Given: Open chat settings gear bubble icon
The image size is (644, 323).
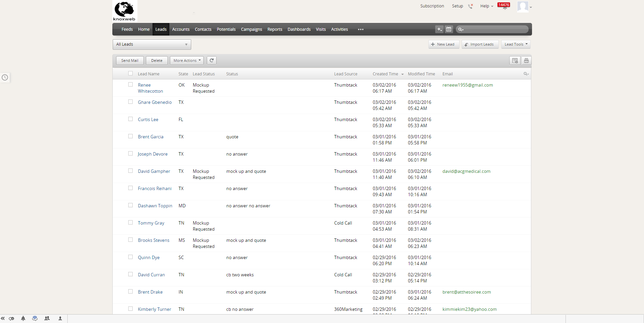Looking at the screenshot, I should pos(12,318).
